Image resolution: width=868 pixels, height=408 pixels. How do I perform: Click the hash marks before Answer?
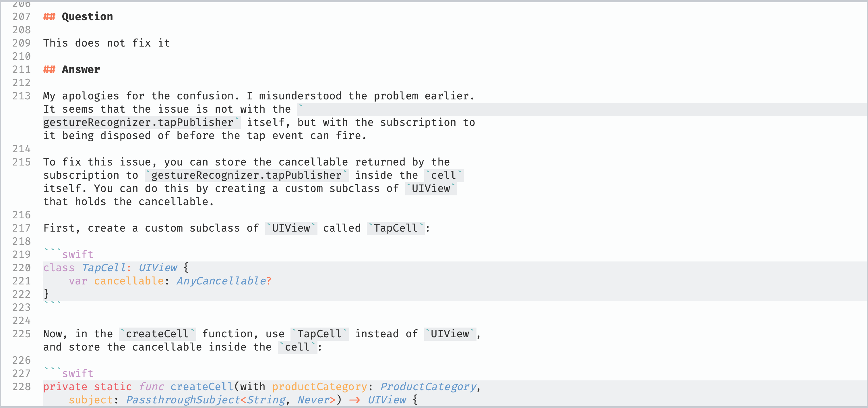(x=49, y=70)
